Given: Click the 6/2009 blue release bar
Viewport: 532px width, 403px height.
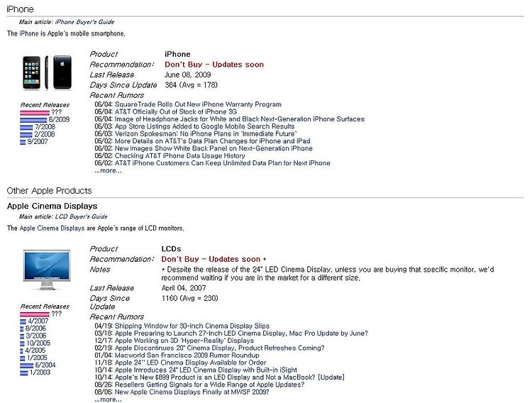Looking at the screenshot, I should point(33,120).
